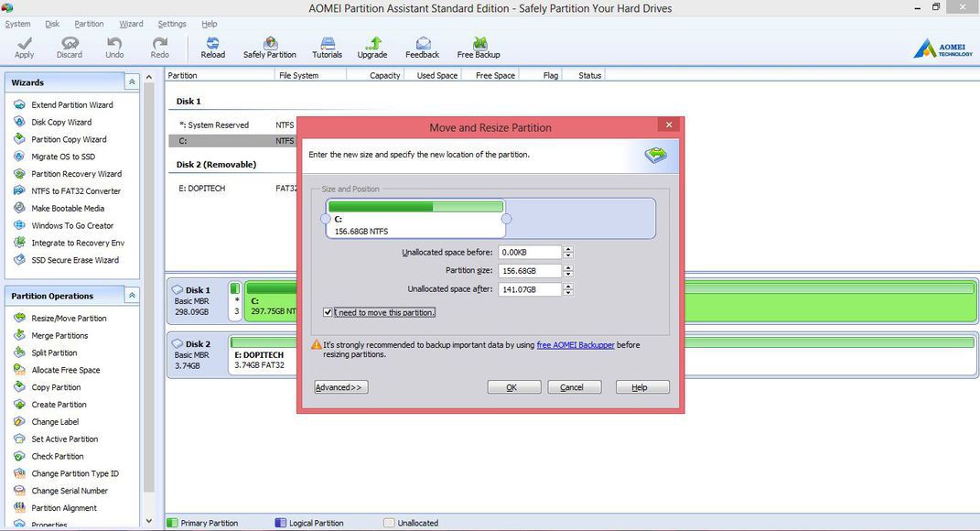Expand the Advanced options in dialog
This screenshot has height=531, width=980.
pyautogui.click(x=340, y=387)
